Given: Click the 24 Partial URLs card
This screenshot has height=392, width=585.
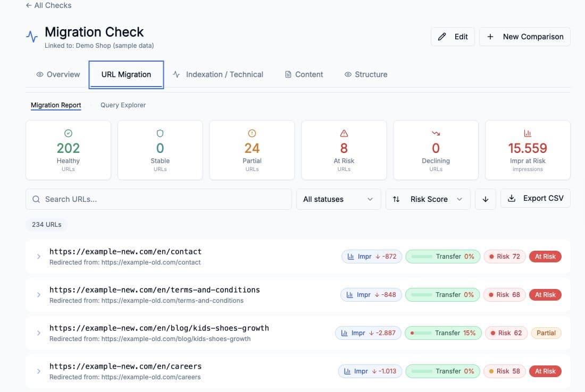Looking at the screenshot, I should pyautogui.click(x=252, y=150).
